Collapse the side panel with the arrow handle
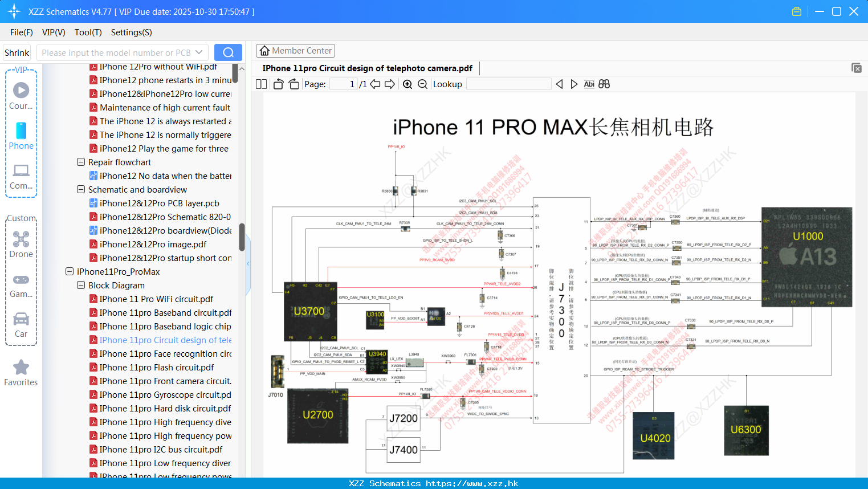 [248, 263]
